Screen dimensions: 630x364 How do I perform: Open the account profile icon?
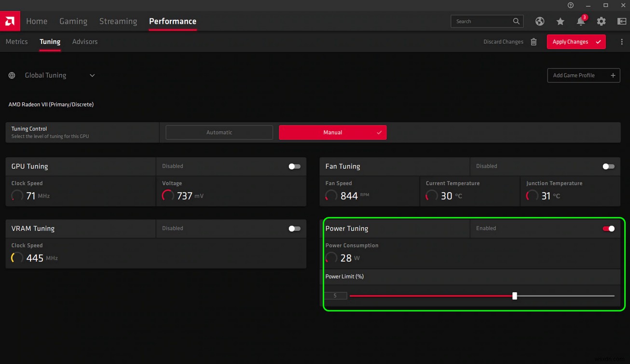621,21
